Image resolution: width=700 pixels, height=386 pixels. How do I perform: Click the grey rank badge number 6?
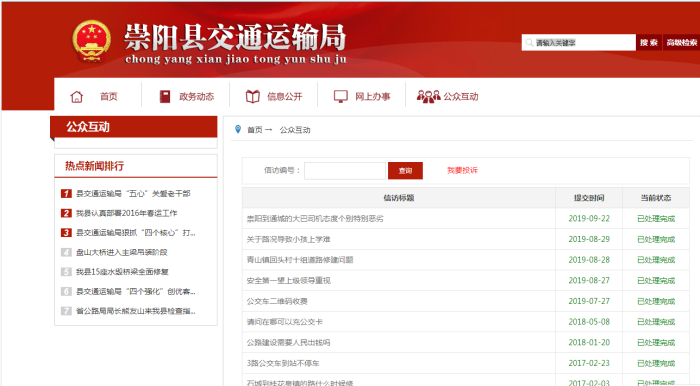[x=66, y=292]
